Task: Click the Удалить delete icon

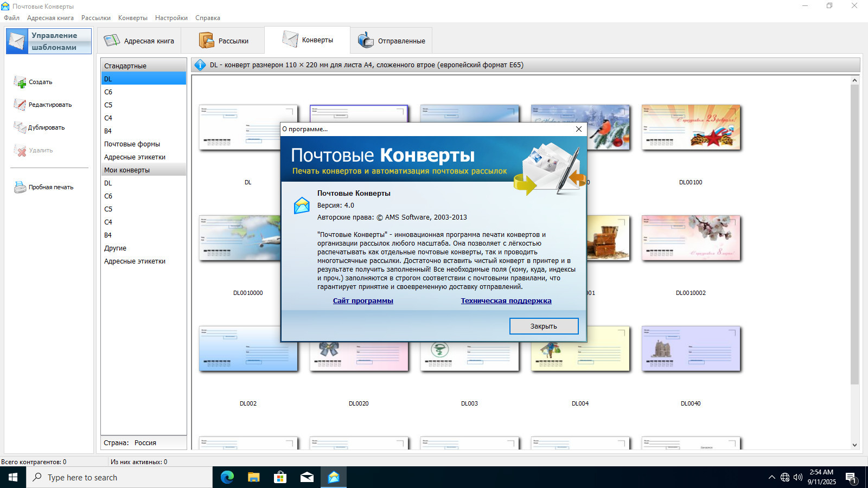Action: pos(20,151)
